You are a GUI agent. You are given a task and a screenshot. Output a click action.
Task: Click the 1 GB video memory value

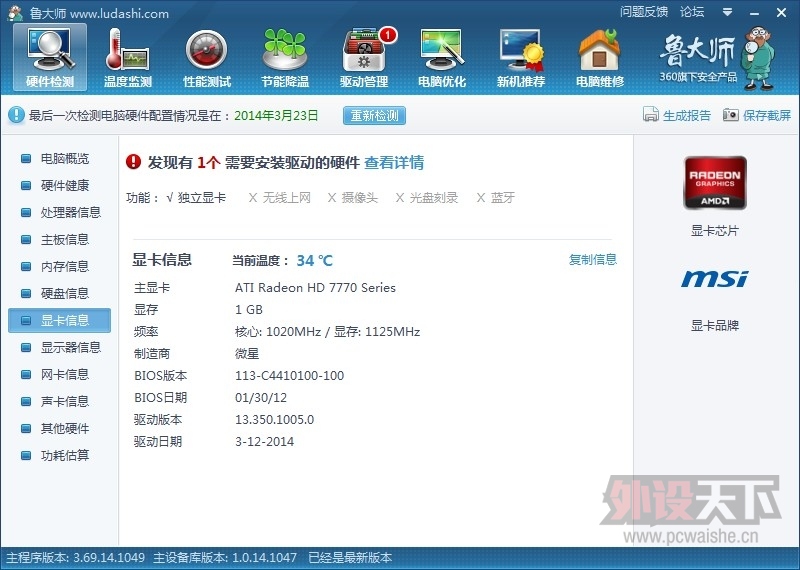pos(249,310)
